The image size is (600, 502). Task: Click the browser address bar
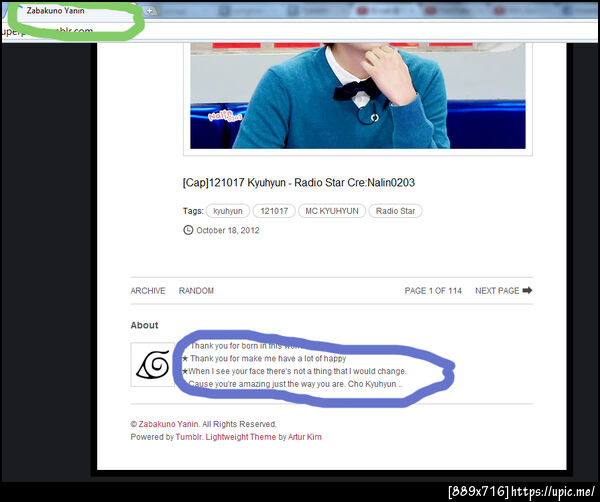pos(300,31)
